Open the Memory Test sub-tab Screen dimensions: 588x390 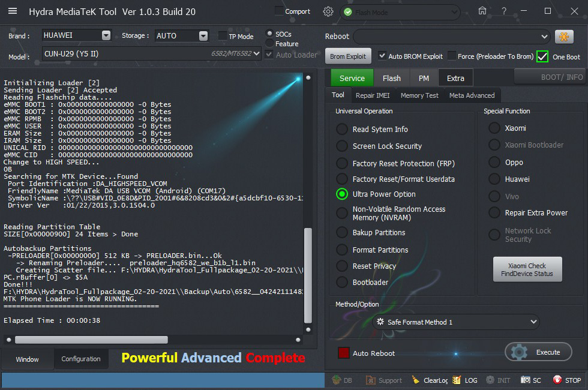click(419, 95)
